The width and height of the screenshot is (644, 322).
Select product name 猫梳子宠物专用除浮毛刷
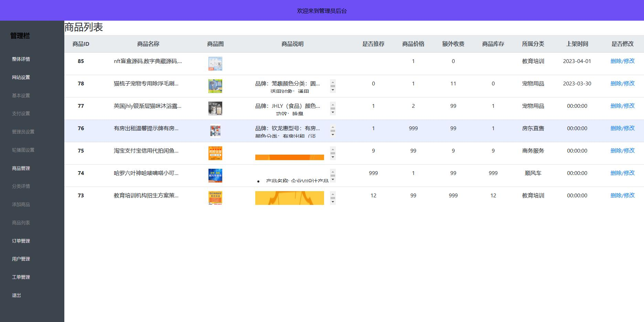(x=146, y=84)
